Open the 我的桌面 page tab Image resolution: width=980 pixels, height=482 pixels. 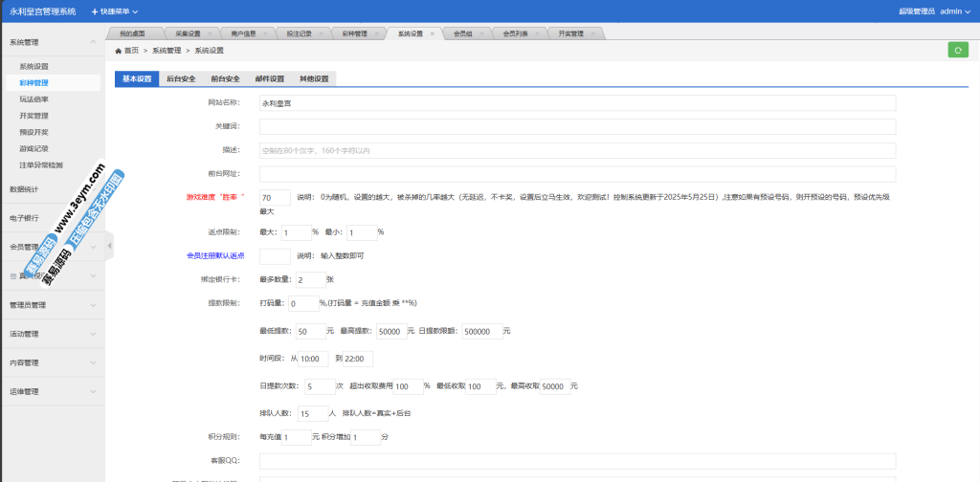123,33
